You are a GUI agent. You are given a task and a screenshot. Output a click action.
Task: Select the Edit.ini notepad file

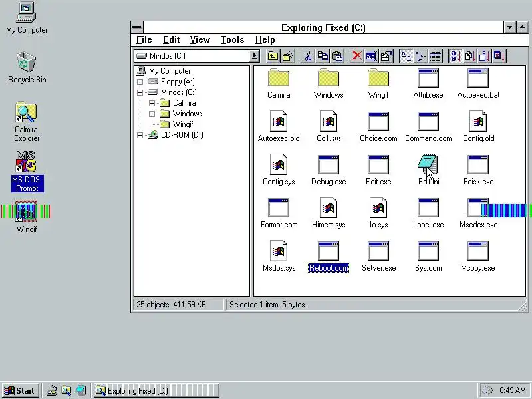click(428, 170)
